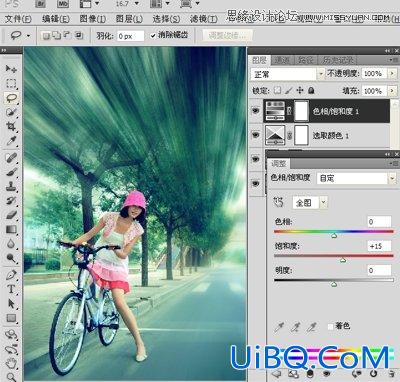Hide the 选取颜色 1 layer

(x=256, y=135)
